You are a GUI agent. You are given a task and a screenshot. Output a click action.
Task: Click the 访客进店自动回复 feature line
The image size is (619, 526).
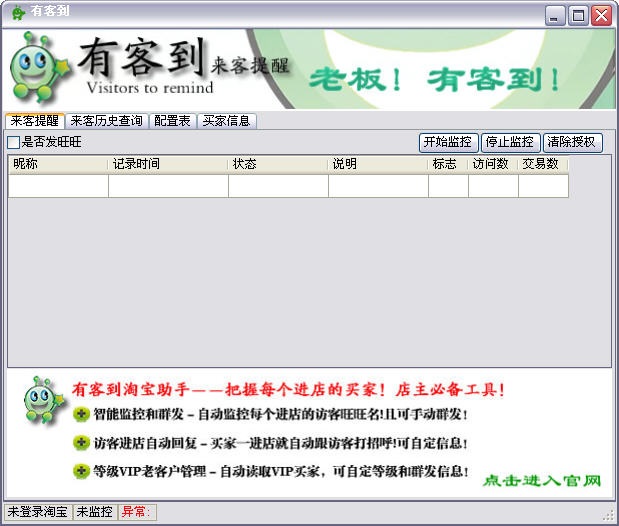(x=280, y=443)
